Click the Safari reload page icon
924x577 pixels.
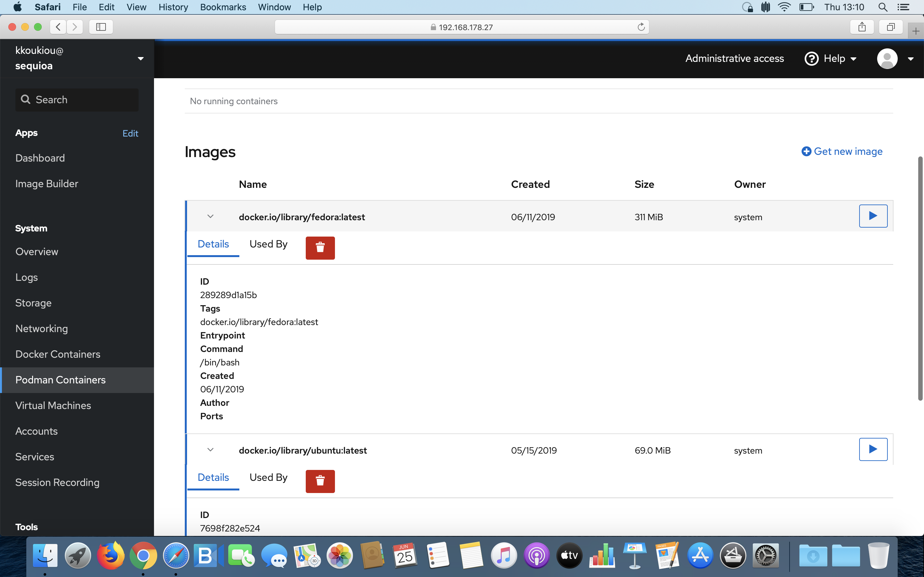[x=641, y=27]
